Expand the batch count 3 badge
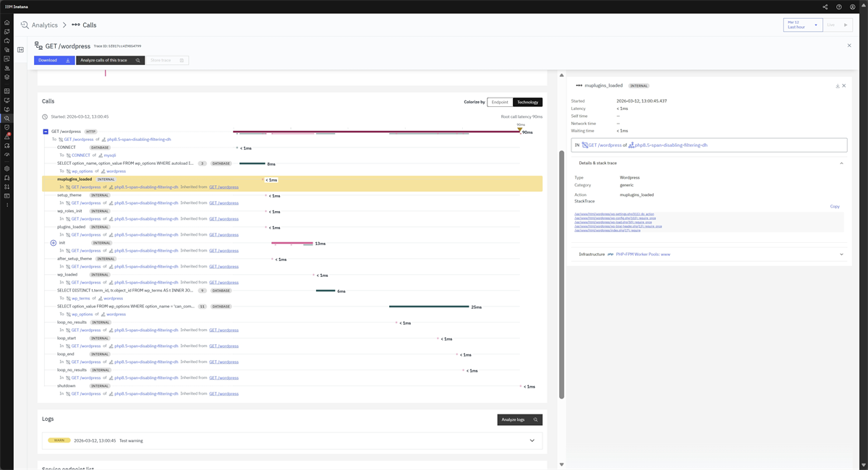This screenshot has width=868, height=470. [203, 163]
